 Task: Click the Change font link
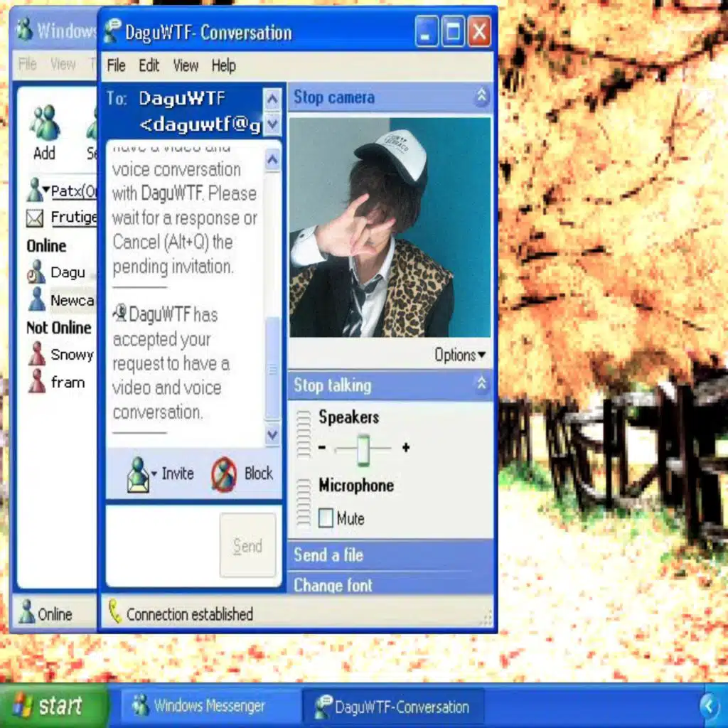333,586
